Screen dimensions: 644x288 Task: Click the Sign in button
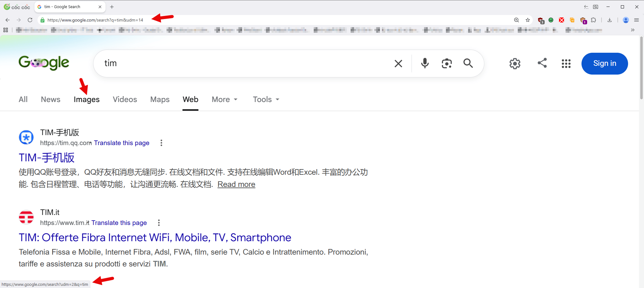coord(605,64)
